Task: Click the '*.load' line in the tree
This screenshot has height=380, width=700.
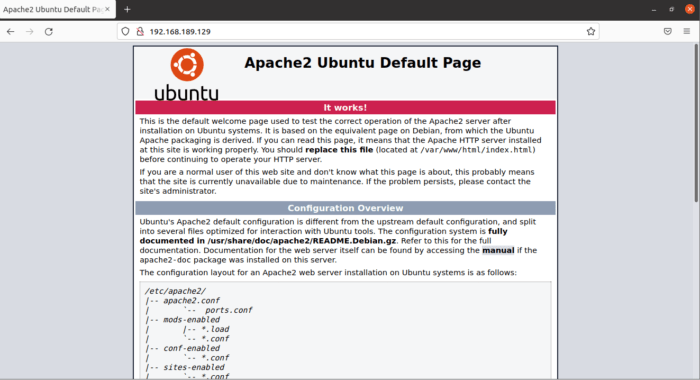Action: pyautogui.click(x=215, y=330)
